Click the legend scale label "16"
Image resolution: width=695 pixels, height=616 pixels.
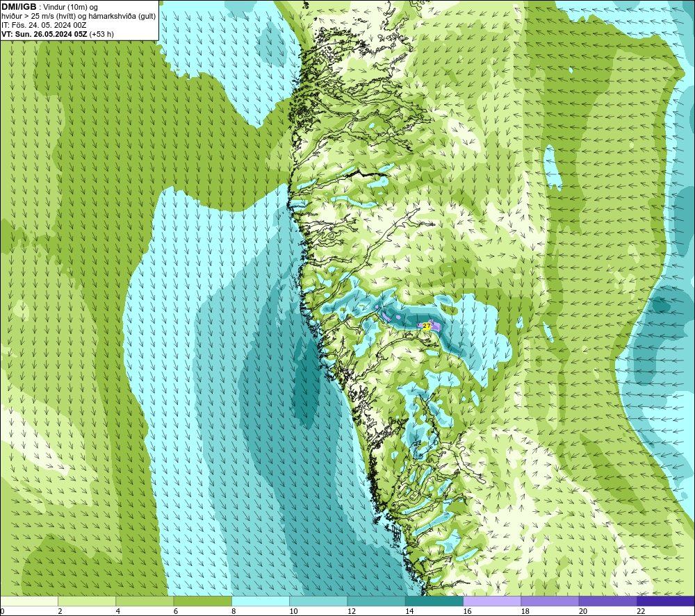click(467, 611)
